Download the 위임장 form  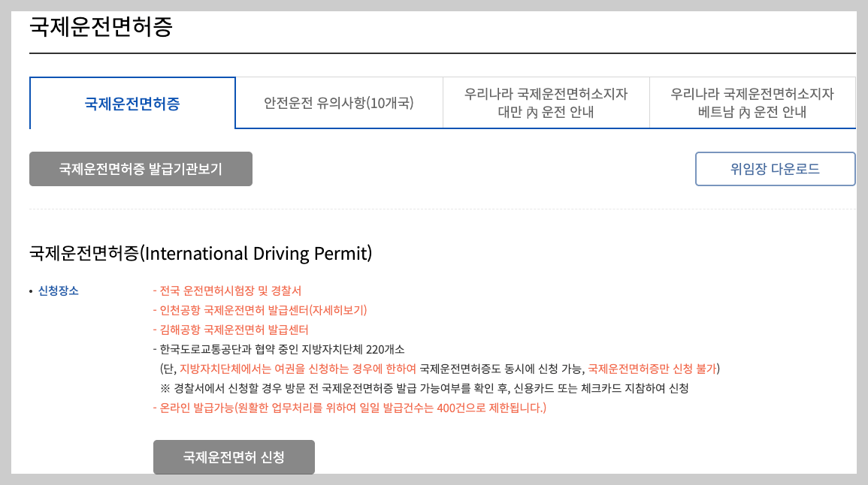point(776,168)
